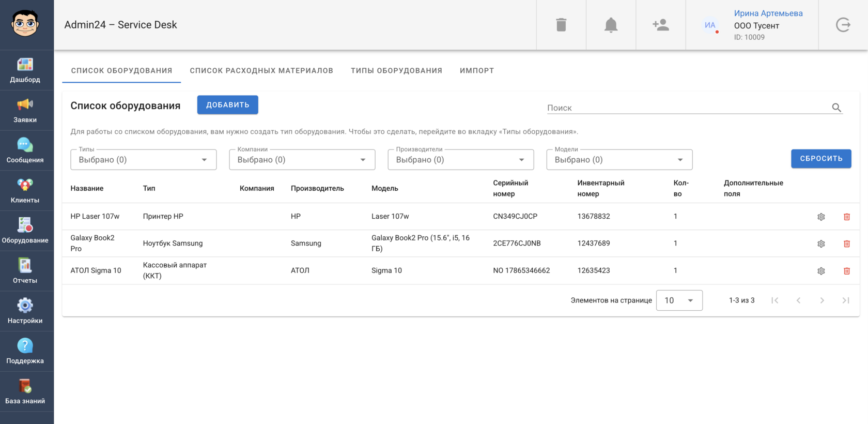Click the СБРОСИТЬ filters button
Screen dimensions: 868x424
click(x=821, y=159)
